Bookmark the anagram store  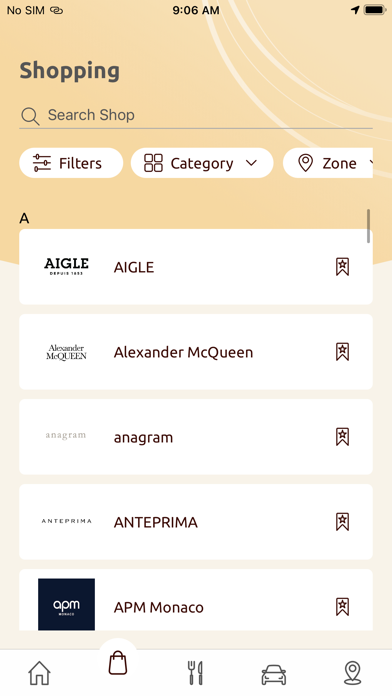click(342, 437)
